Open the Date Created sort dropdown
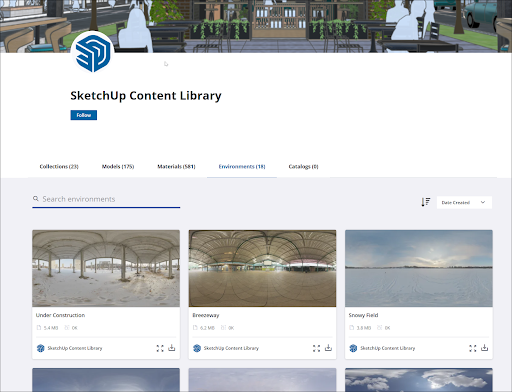This screenshot has width=512, height=392. tap(464, 202)
